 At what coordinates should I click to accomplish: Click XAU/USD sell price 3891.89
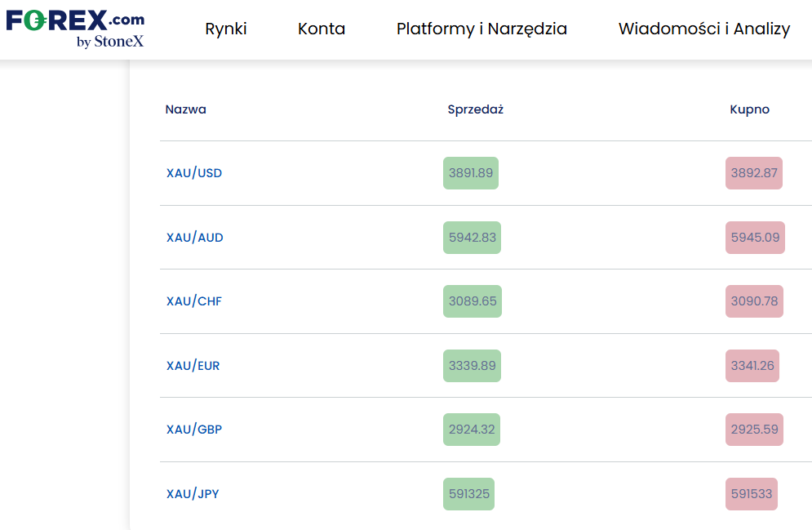click(x=471, y=173)
